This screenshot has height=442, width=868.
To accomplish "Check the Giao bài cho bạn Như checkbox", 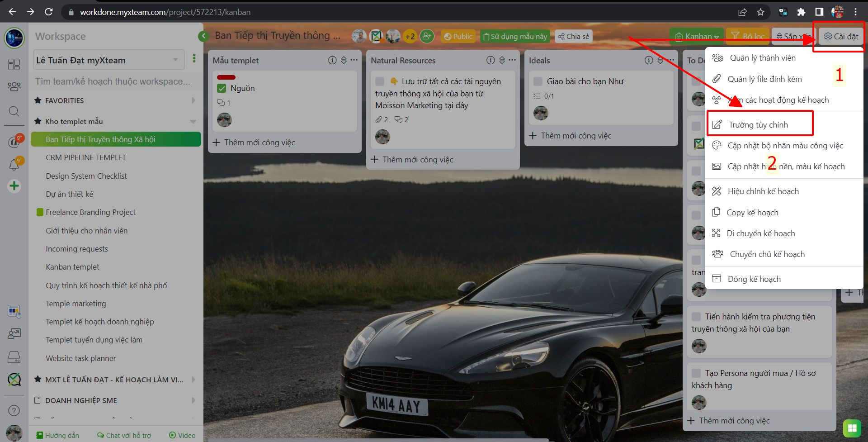I will pyautogui.click(x=538, y=81).
